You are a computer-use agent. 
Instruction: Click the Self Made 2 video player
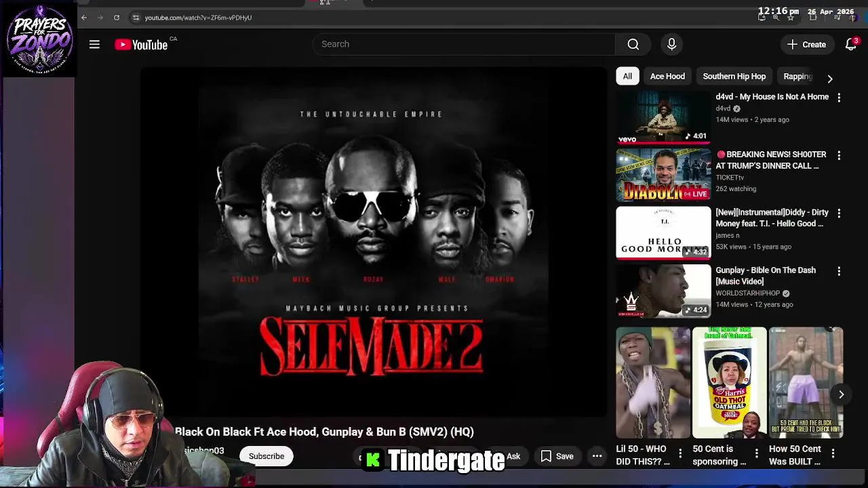point(373,242)
